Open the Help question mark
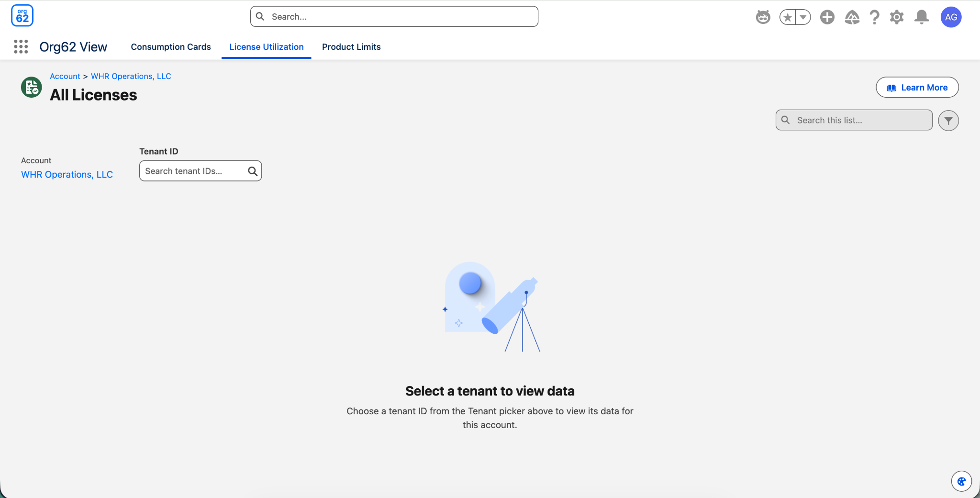This screenshot has width=980, height=498. [x=874, y=17]
